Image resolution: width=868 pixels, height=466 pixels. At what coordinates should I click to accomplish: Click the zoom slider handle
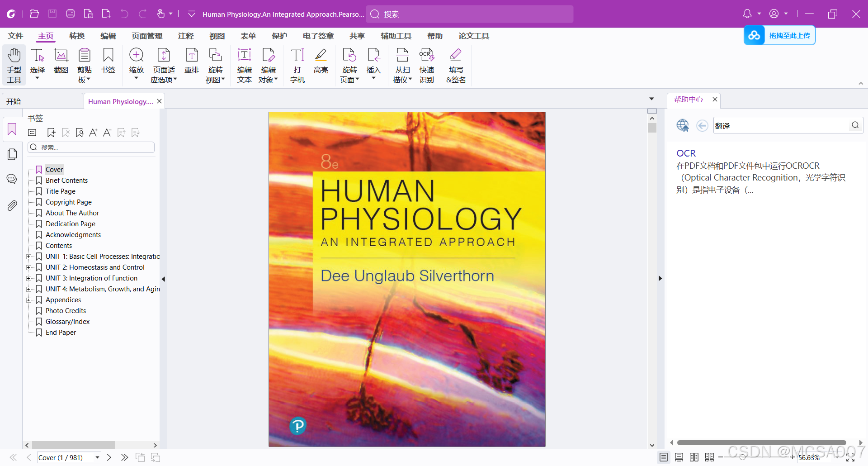742,457
